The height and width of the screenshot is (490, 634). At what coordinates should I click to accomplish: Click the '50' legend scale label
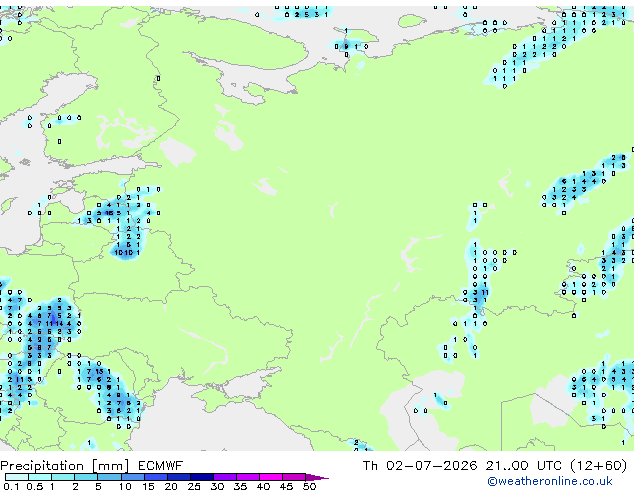click(x=309, y=486)
